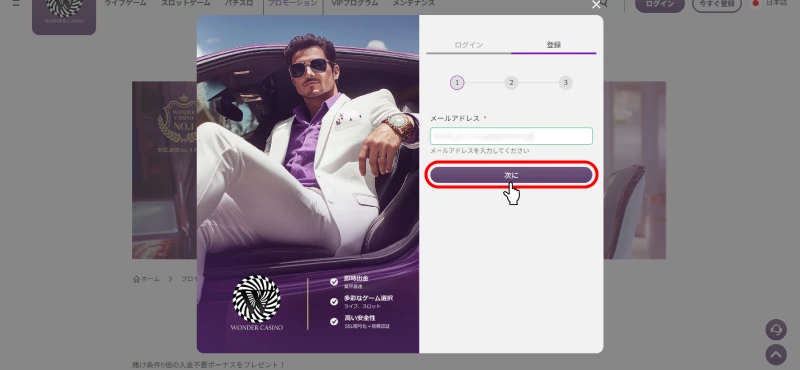The height and width of the screenshot is (370, 800).
Task: Open the 日本語 language selector
Action: click(771, 3)
